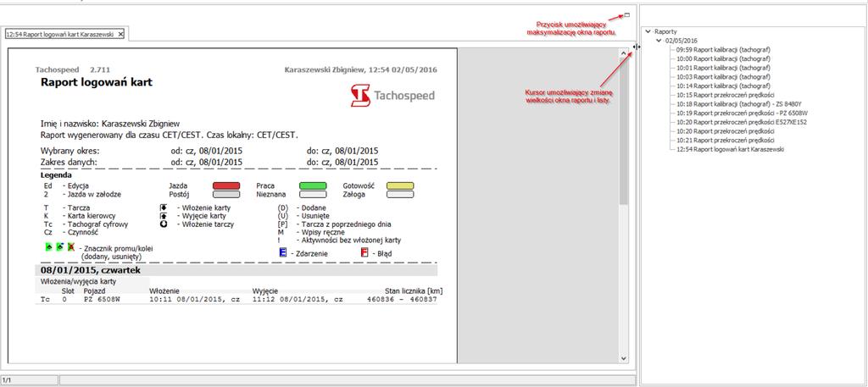Image resolution: width=868 pixels, height=387 pixels.
Task: Open 10:14 Raport kalibracji (tachograf)
Action: point(723,86)
